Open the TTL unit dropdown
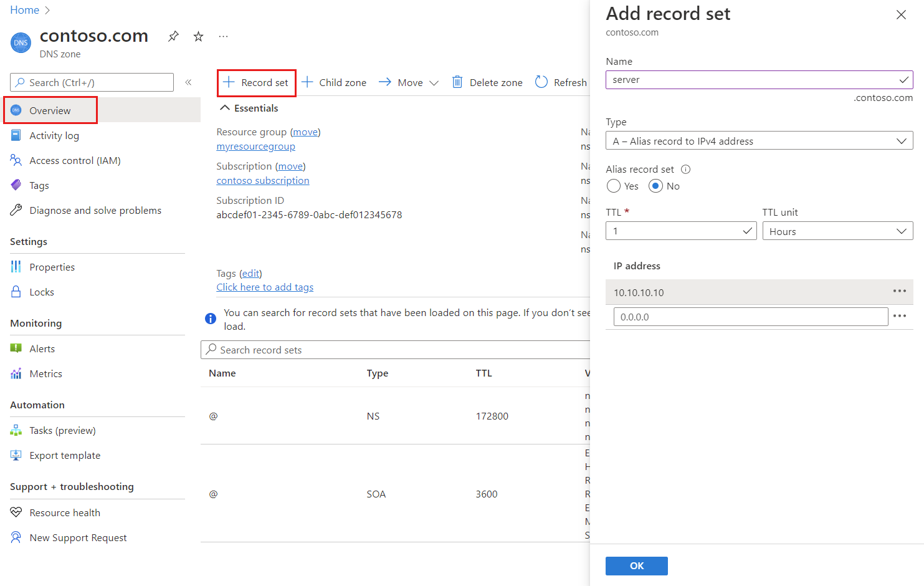924x586 pixels. coord(837,231)
